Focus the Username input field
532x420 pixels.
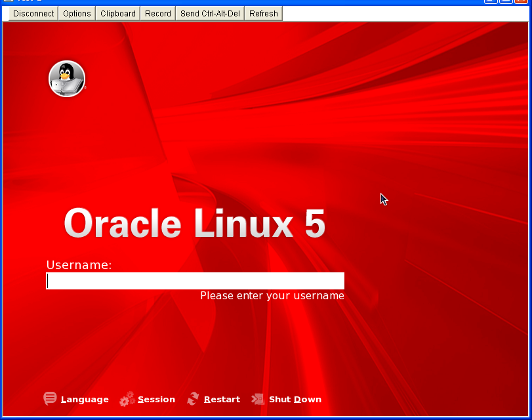pos(195,281)
